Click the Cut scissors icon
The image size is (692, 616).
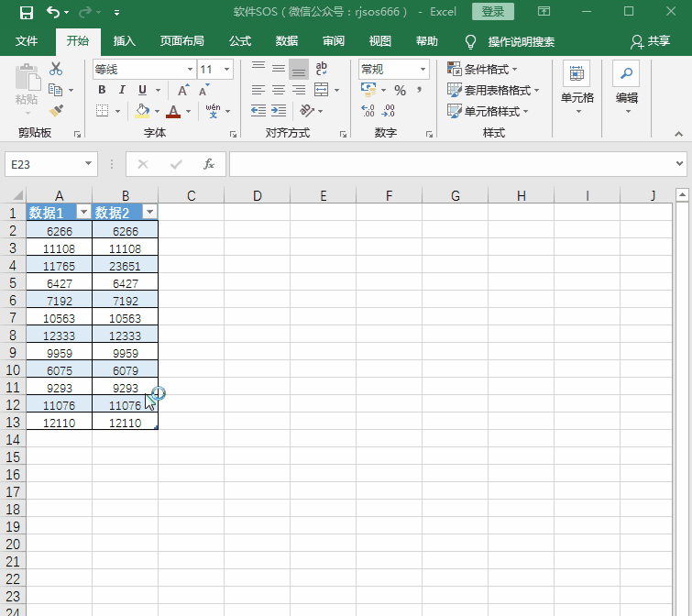tap(56, 69)
